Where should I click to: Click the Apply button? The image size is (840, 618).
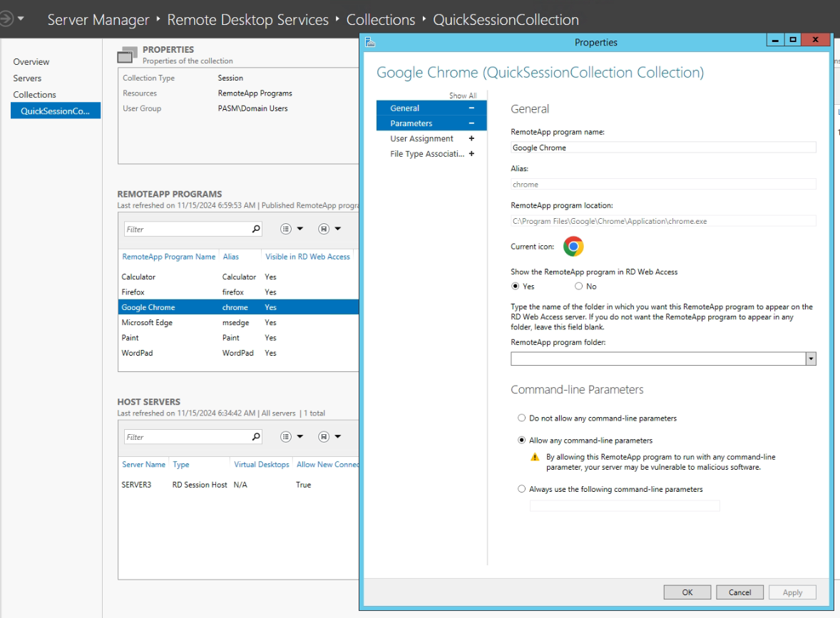tap(792, 592)
